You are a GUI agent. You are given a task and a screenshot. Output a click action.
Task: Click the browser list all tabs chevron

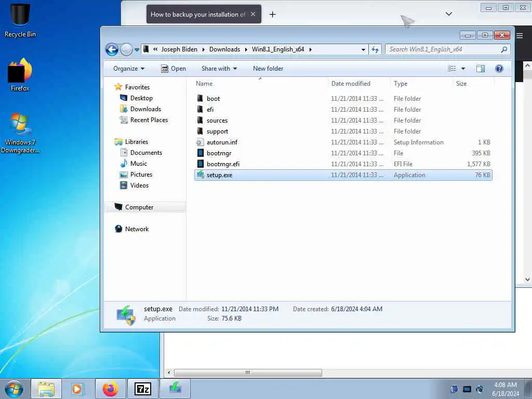(448, 14)
